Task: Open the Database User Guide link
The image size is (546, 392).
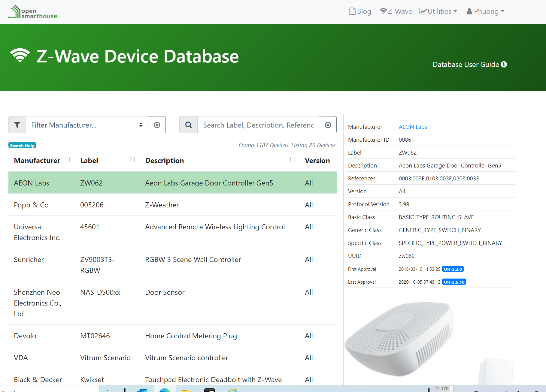Action: pyautogui.click(x=469, y=65)
